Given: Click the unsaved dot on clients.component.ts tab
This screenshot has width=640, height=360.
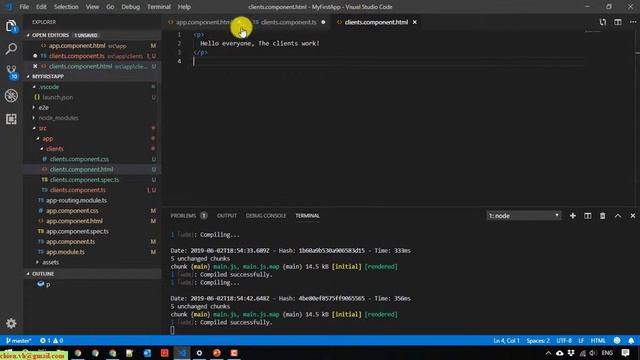Looking at the screenshot, I should (x=323, y=22).
